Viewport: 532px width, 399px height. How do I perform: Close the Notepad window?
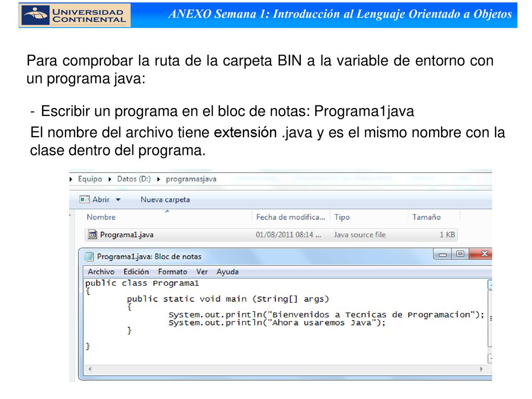482,254
